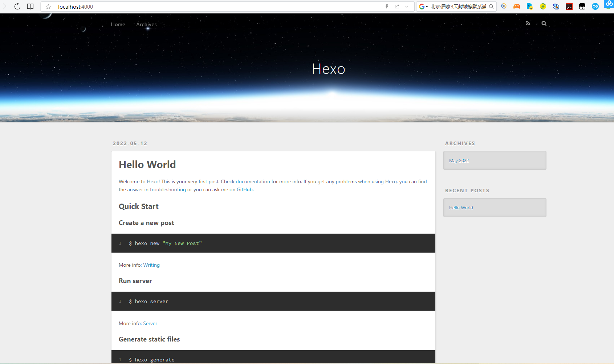Open May 2022 archive link
The image size is (614, 364).
pyautogui.click(x=459, y=160)
